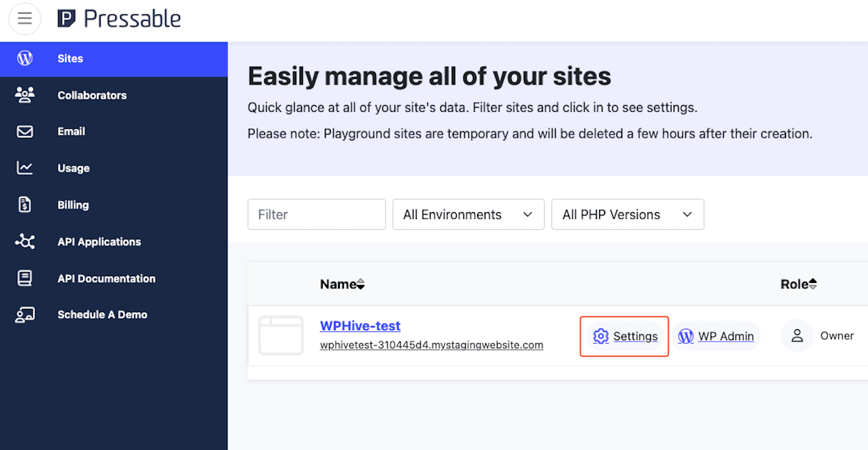
Task: Sort sites by Role column arrows
Action: tap(813, 284)
